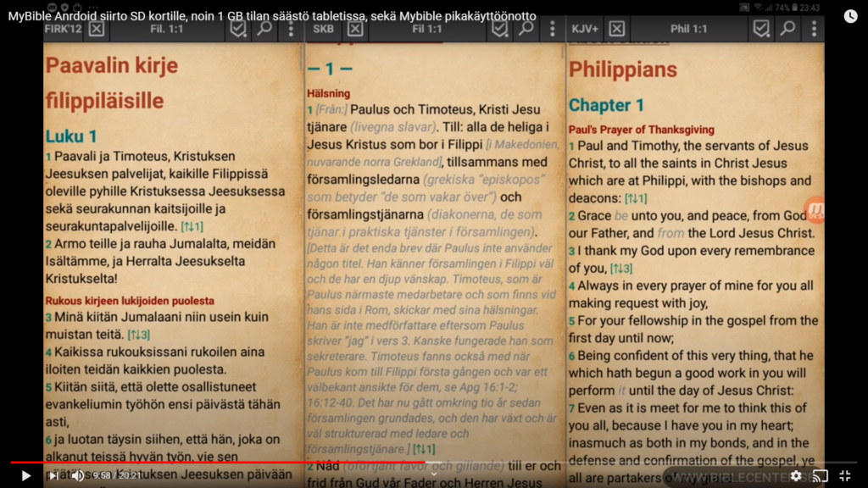
Task: Close the FIRK'12 Bible pane
Action: click(97, 28)
